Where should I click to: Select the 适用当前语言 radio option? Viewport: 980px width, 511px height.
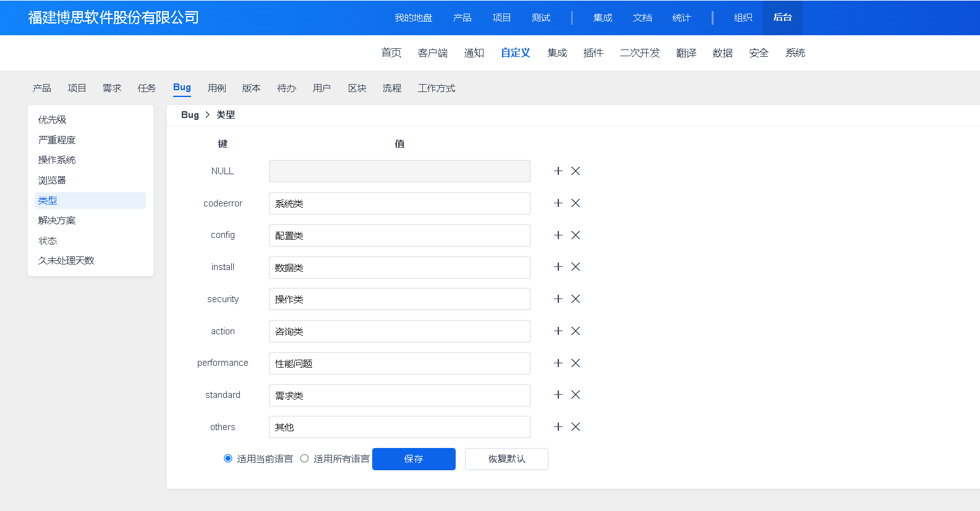[x=228, y=458]
